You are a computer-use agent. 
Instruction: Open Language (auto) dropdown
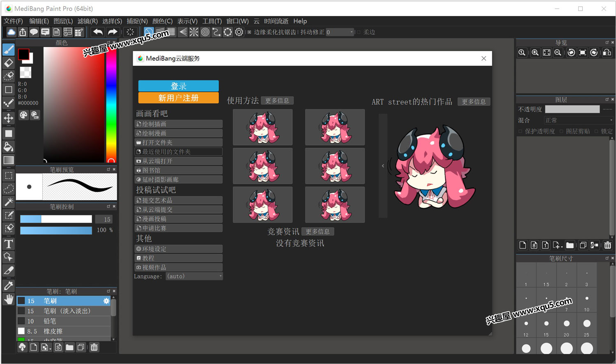(194, 276)
